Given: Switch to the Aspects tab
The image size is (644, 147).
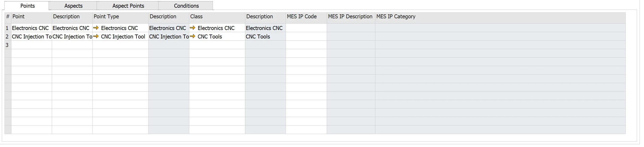Looking at the screenshot, I should (x=73, y=6).
